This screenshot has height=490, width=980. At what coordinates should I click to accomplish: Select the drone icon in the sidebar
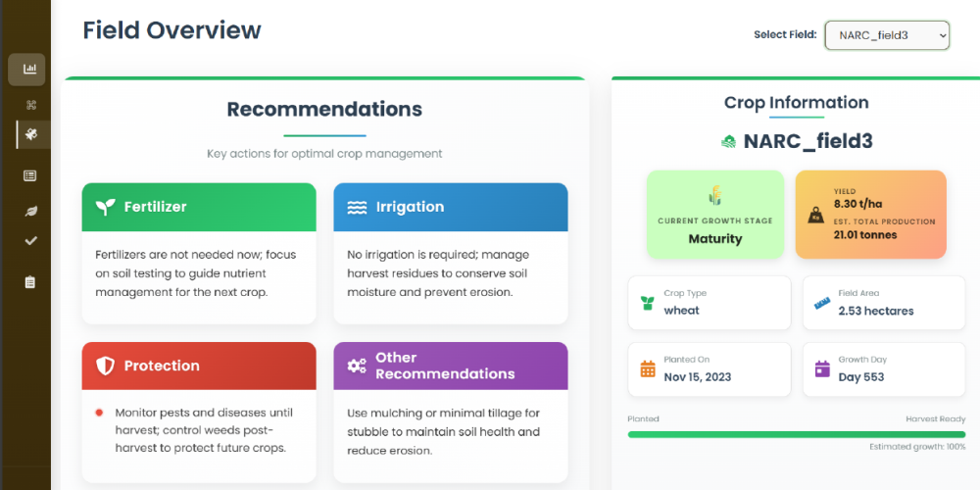[x=30, y=105]
